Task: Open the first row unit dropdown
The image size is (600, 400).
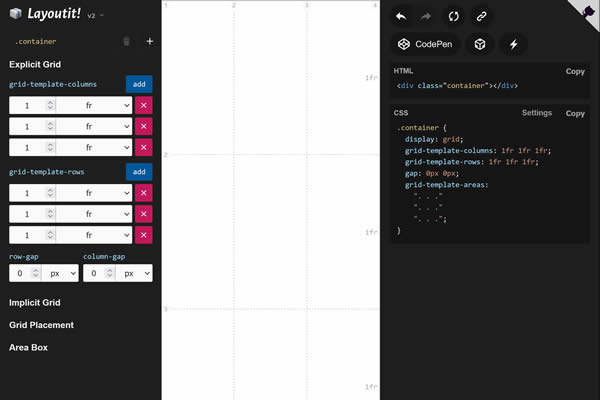Action: [94, 193]
